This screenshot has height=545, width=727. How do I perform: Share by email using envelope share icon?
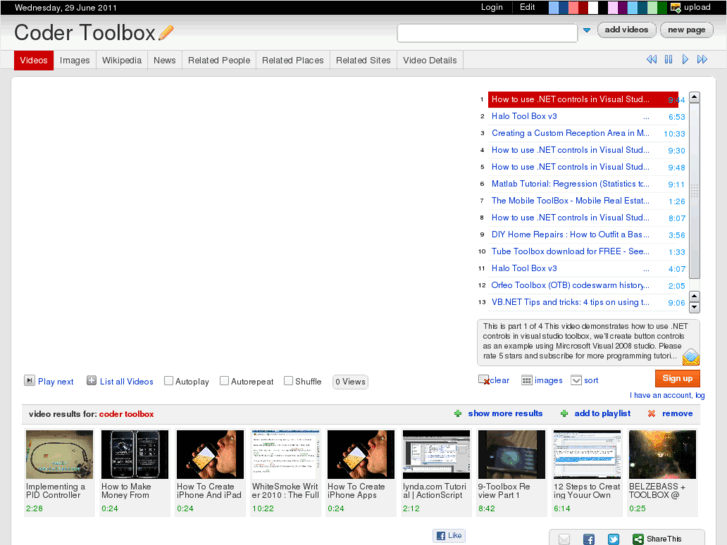[564, 539]
